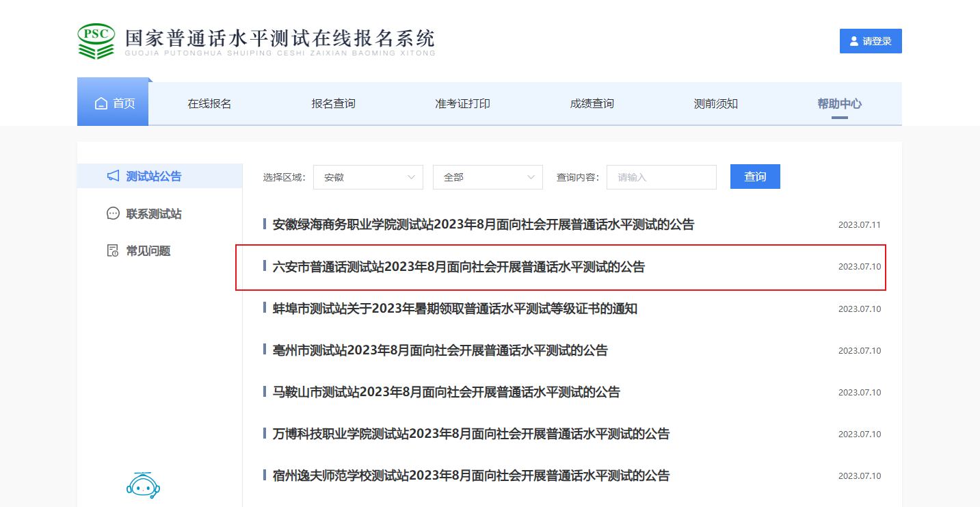Click the 请登录 login button

(x=871, y=41)
